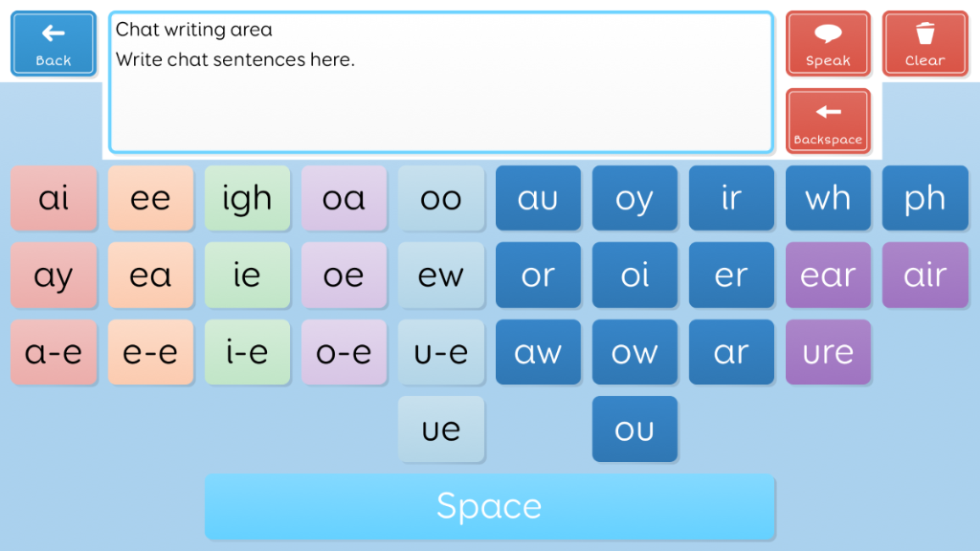Select the 'wh' digraph key
The height and width of the screenshot is (551, 980).
pos(828,198)
